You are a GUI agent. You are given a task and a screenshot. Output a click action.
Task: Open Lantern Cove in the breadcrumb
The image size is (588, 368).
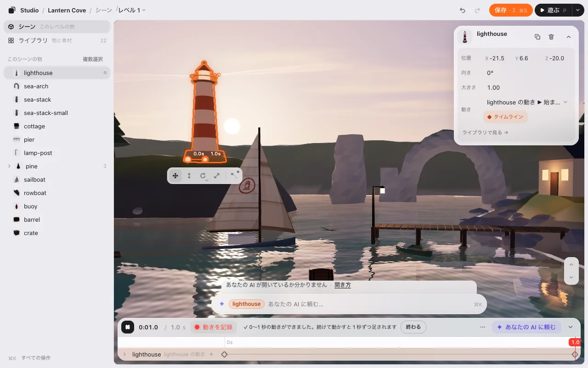pos(67,10)
